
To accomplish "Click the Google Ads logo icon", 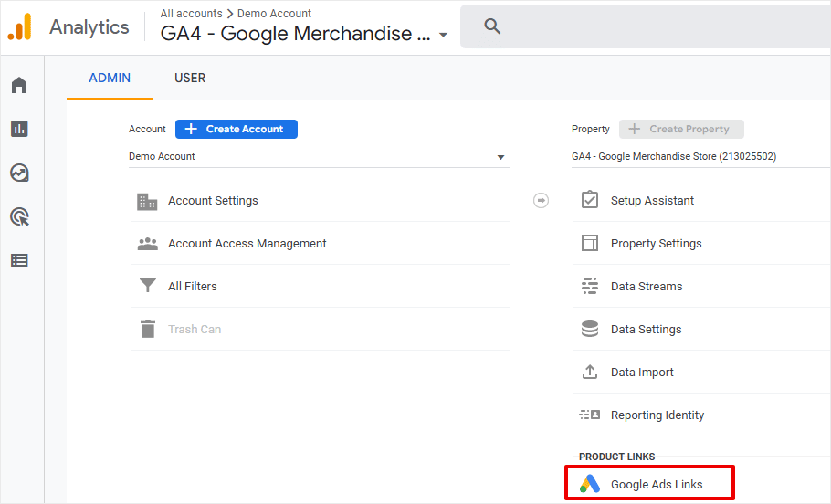I will tap(590, 483).
